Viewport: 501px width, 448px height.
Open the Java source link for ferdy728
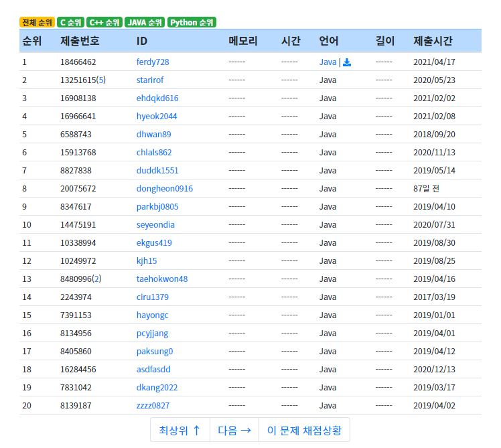point(328,62)
